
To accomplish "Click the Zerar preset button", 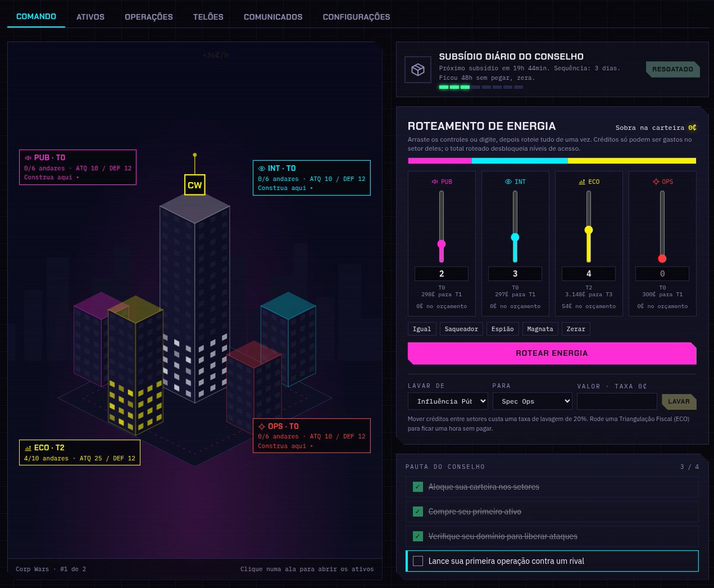I will click(576, 329).
